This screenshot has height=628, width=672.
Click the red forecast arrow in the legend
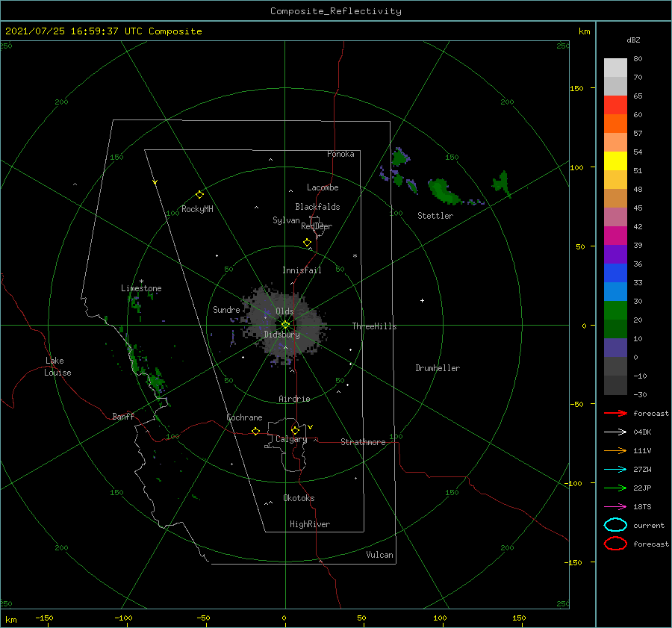coord(615,413)
